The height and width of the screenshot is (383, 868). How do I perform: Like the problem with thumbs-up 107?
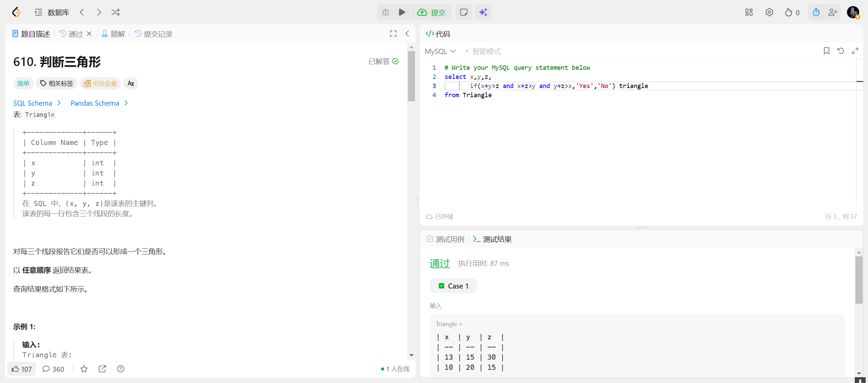(22, 369)
